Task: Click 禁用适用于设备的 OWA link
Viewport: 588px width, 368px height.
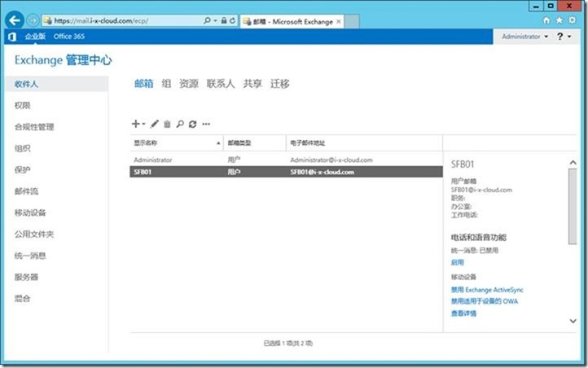Action: (484, 301)
